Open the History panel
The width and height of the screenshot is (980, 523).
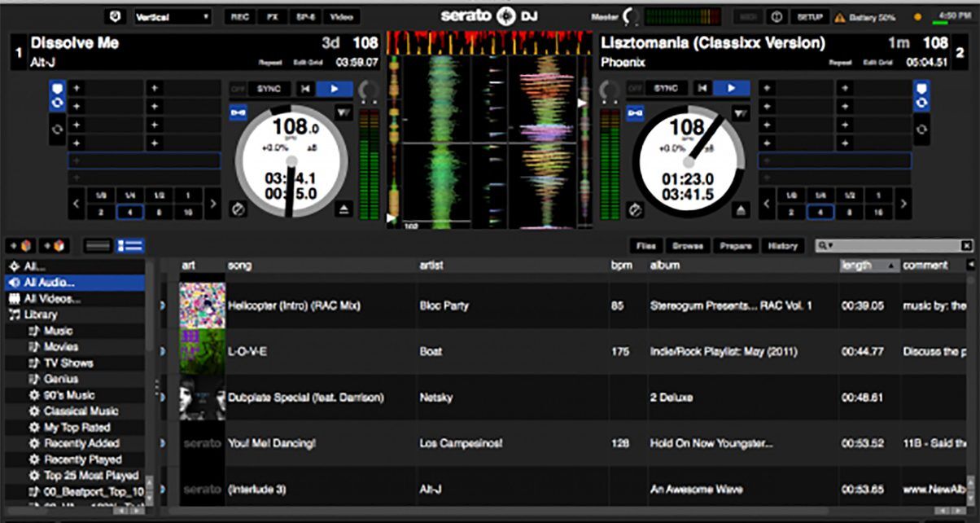coord(784,245)
